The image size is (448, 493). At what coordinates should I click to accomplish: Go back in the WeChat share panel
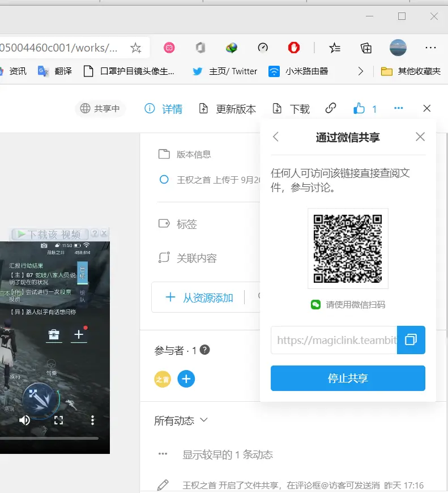pos(276,137)
